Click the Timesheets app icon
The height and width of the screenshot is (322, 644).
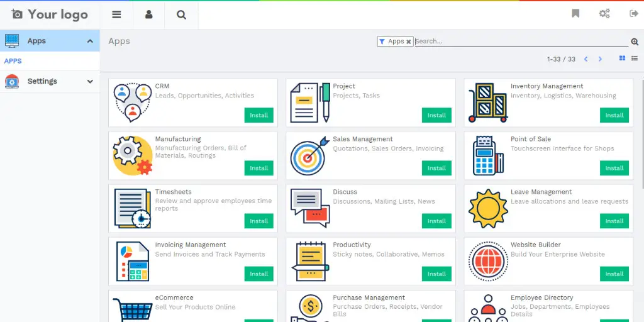point(132,208)
